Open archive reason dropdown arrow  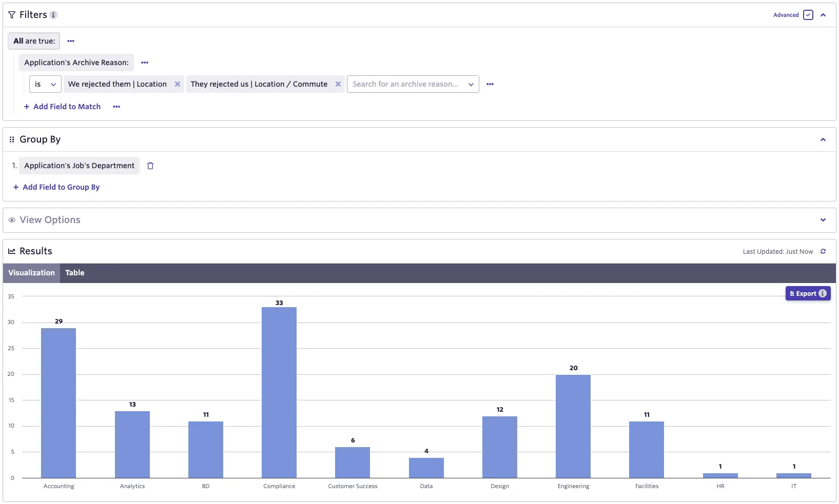coord(471,84)
